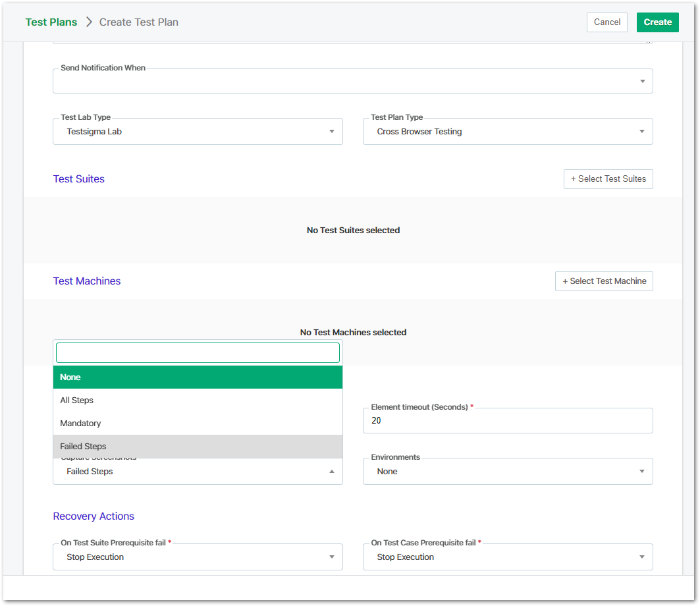Viewport: 700px width, 606px height.
Task: Collapse the Capture Screenshots dropdown via its chevron
Action: coord(332,471)
